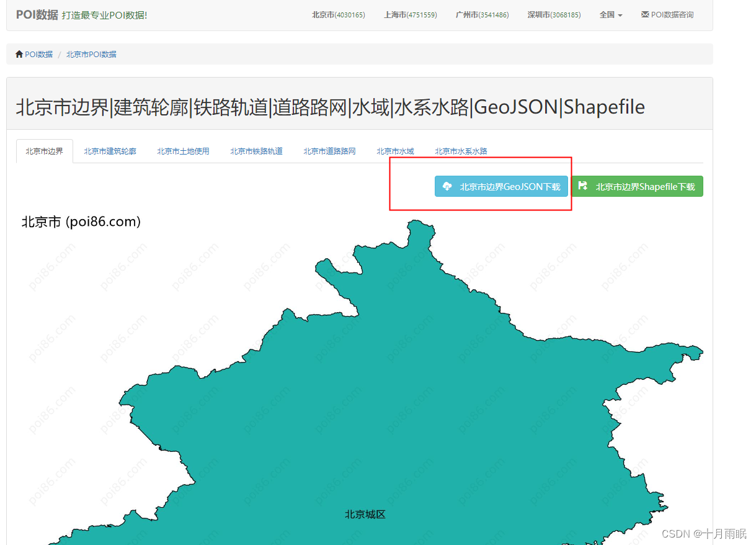Screen dimensions: 756x545
Task: Download 北京市边界Shapefile file
Action: tap(637, 186)
